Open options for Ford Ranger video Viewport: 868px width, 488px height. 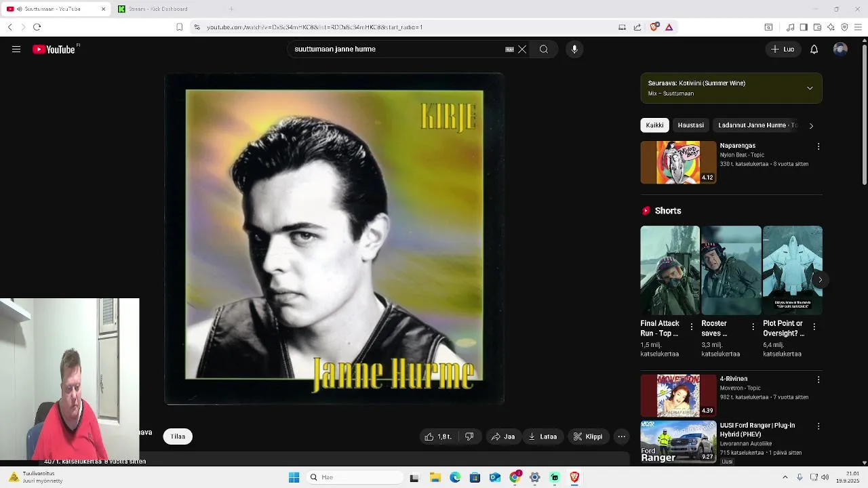[x=818, y=426]
